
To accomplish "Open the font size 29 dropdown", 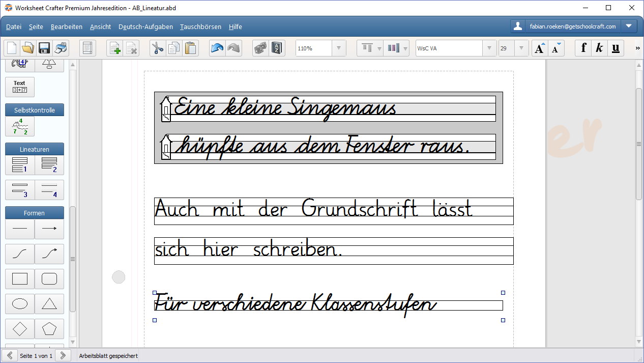I will point(522,48).
